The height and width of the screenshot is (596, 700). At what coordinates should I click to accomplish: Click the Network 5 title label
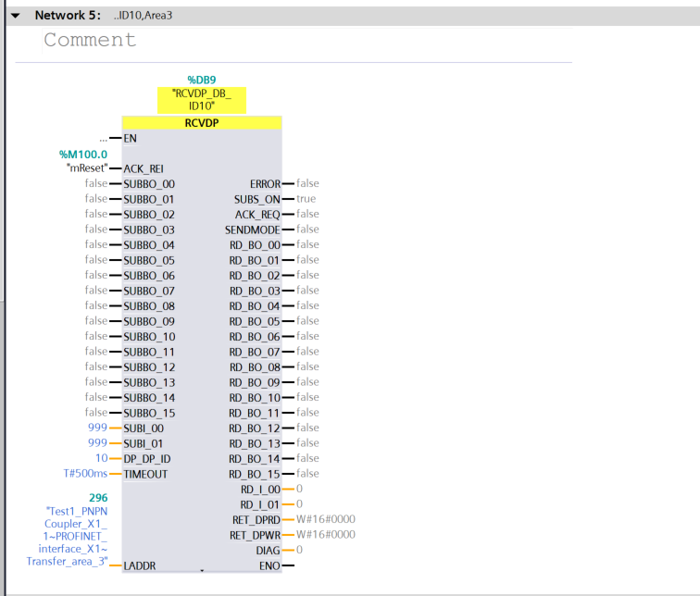click(68, 15)
